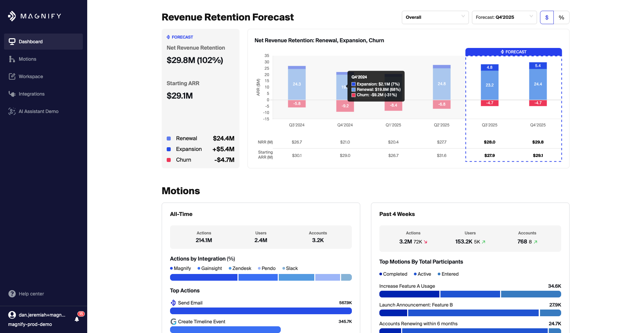Click the Q4'2025 forecast expansion bar
This screenshot has height=333, width=644.
[538, 66]
